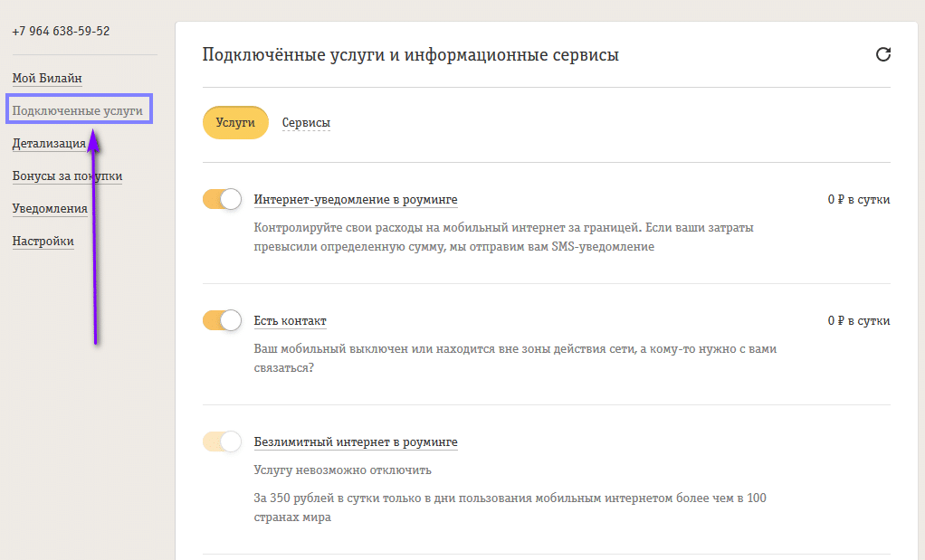This screenshot has height=560, width=925.
Task: Click the phone number +7 964 638-59-52
Action: tap(61, 31)
